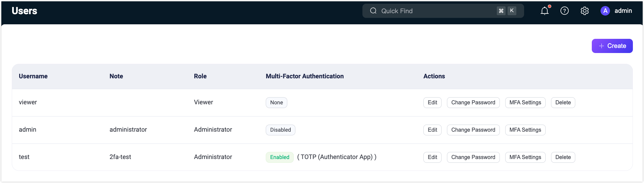Edit the admin user

[432, 130]
